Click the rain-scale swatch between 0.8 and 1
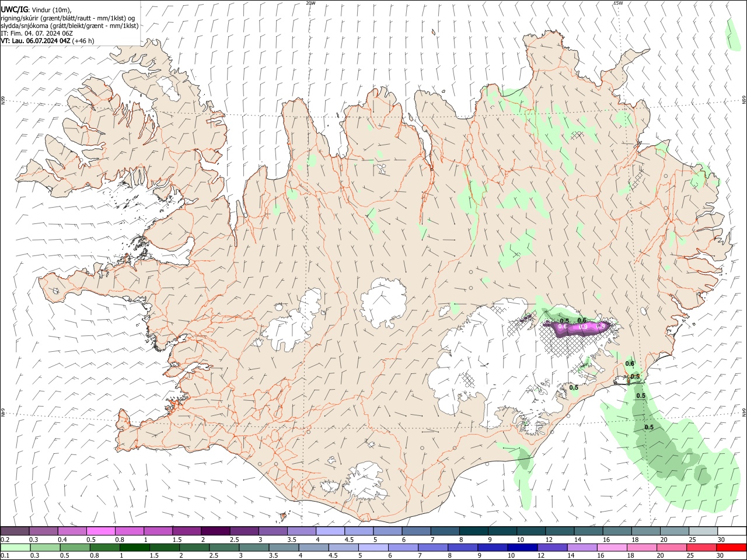Screen dimensions: 747x560 [x=105, y=547]
